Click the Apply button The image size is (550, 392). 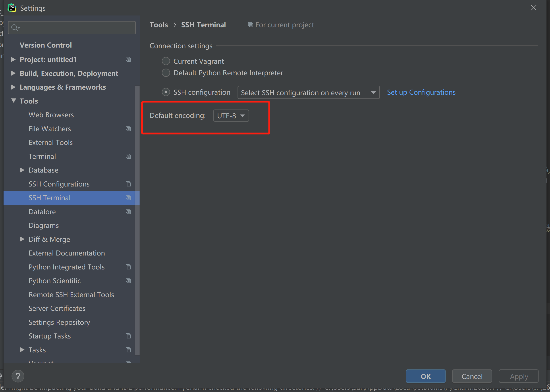519,376
